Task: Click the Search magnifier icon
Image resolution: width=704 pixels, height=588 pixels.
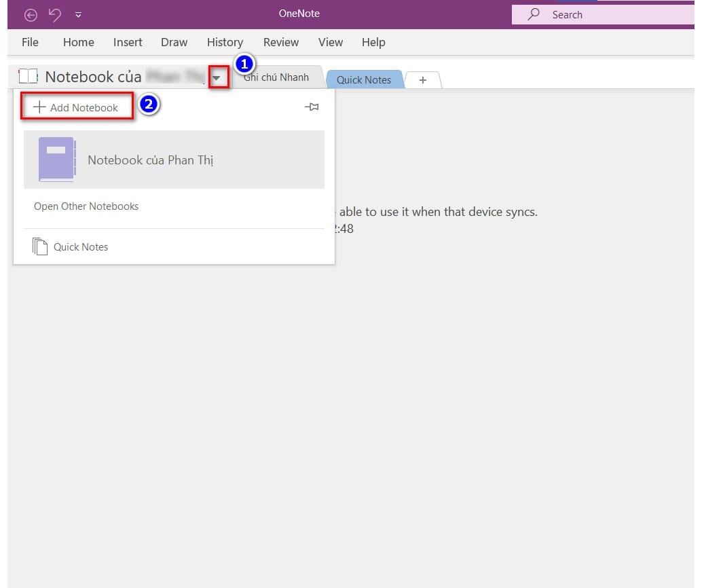Action: tap(534, 14)
